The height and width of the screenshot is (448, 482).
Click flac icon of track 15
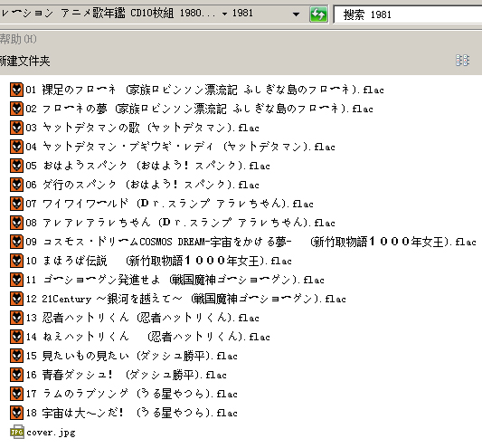(x=16, y=356)
